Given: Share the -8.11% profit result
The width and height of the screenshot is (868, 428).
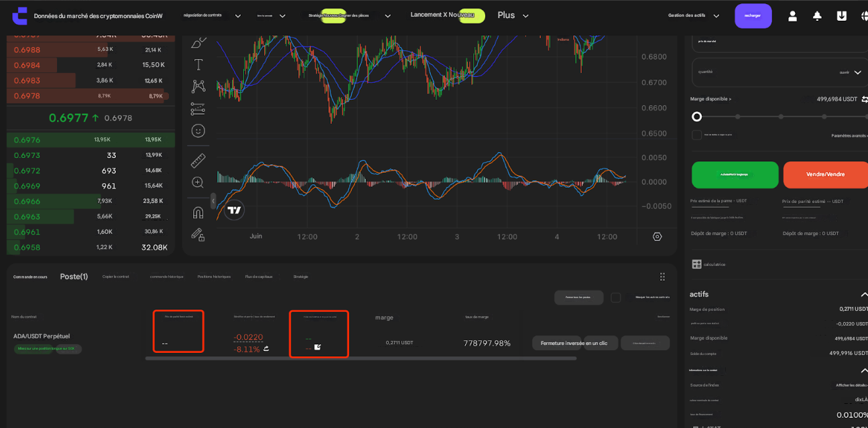Looking at the screenshot, I should pos(266,349).
